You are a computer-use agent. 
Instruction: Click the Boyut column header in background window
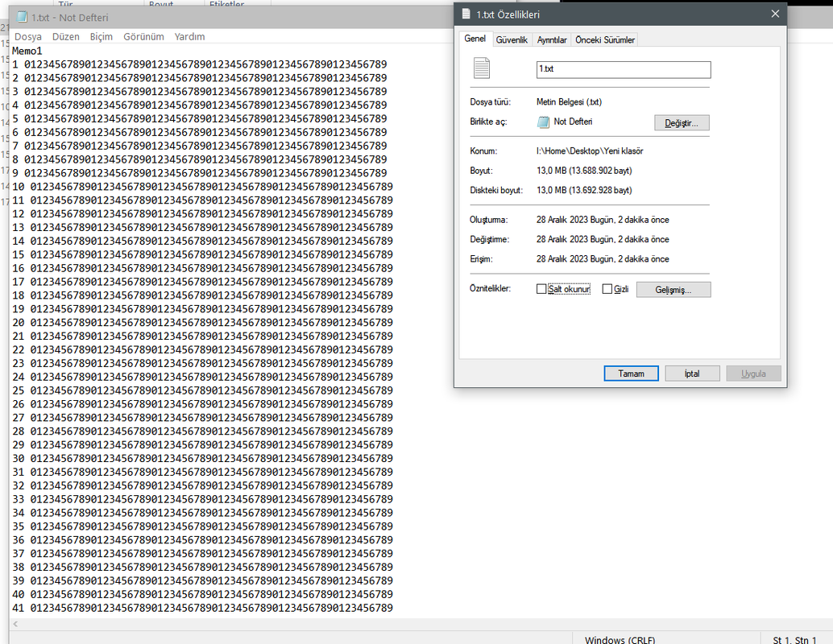pos(161,3)
